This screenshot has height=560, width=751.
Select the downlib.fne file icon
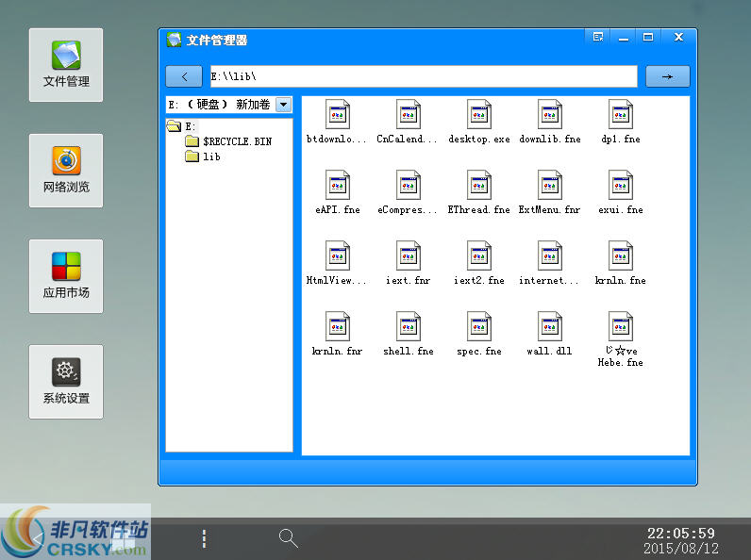tap(550, 115)
